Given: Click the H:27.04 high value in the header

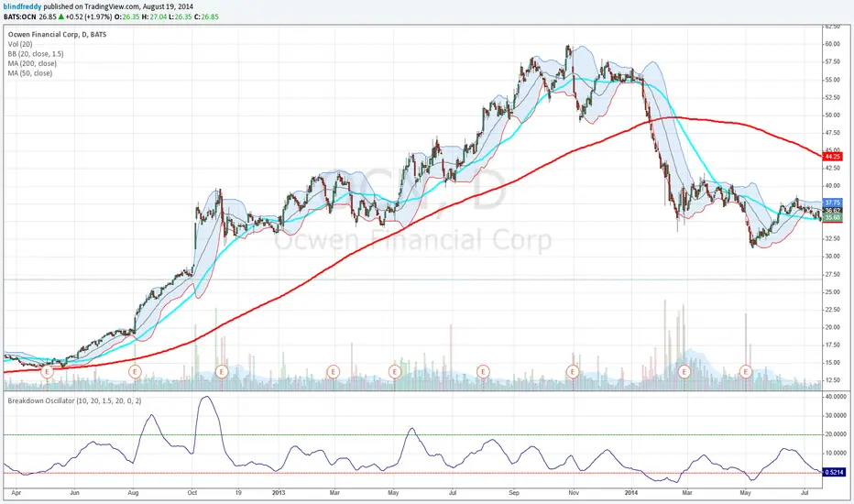Looking at the screenshot, I should tap(152, 16).
